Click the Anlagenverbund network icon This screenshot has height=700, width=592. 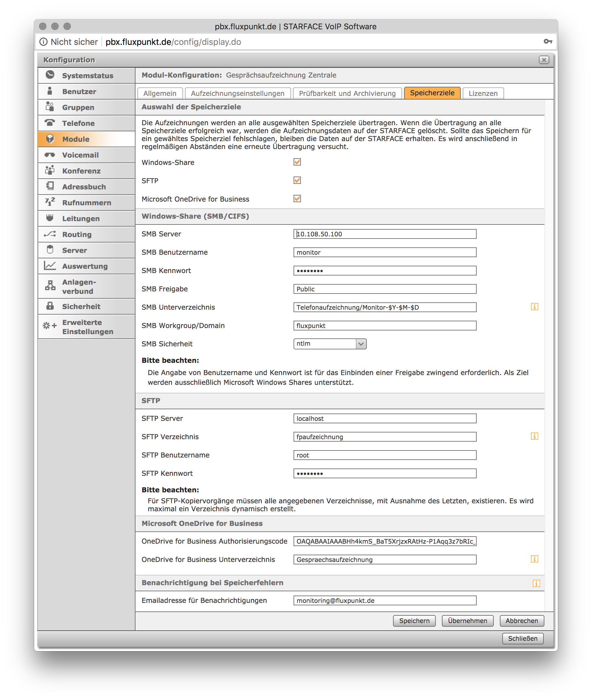pos(50,286)
